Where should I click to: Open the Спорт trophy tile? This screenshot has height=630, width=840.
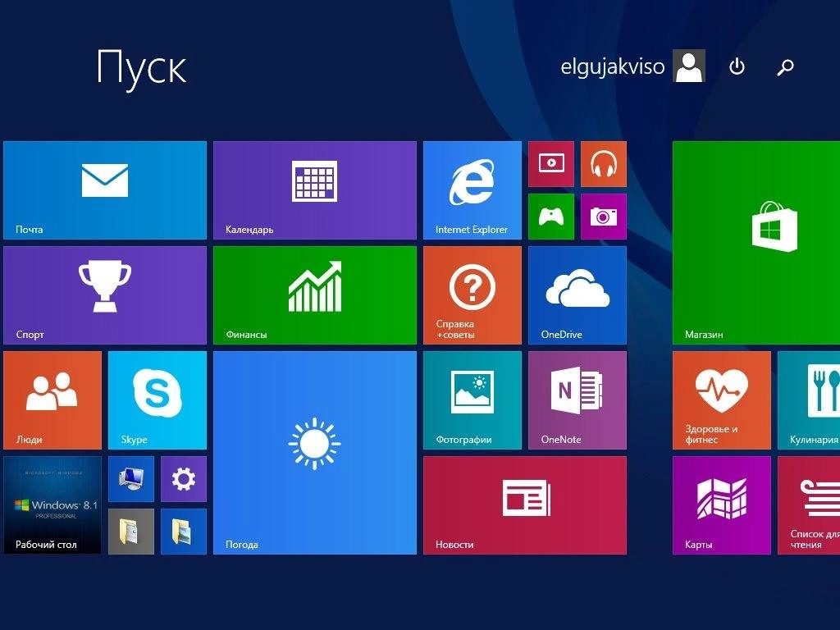click(x=105, y=295)
